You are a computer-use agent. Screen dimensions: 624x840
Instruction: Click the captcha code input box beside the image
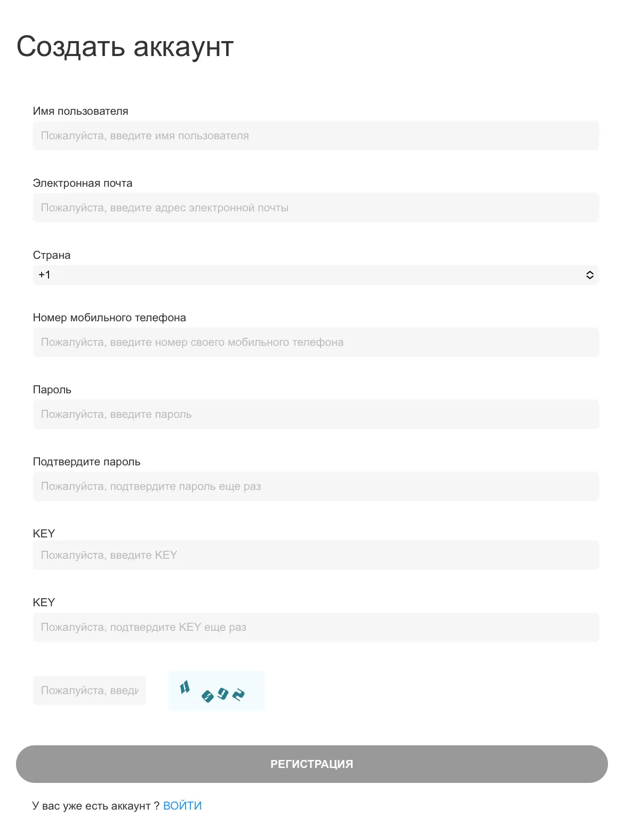click(90, 691)
